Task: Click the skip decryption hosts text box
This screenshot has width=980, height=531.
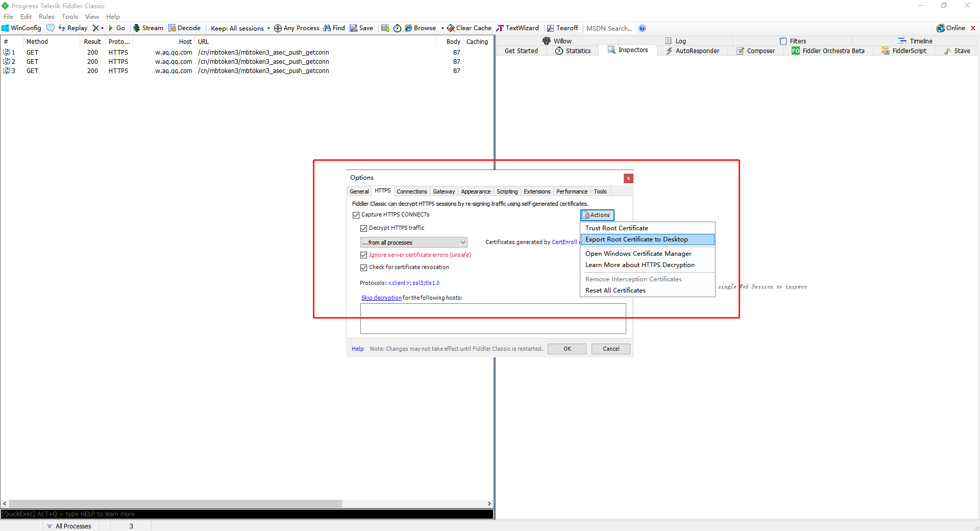Action: (493, 319)
